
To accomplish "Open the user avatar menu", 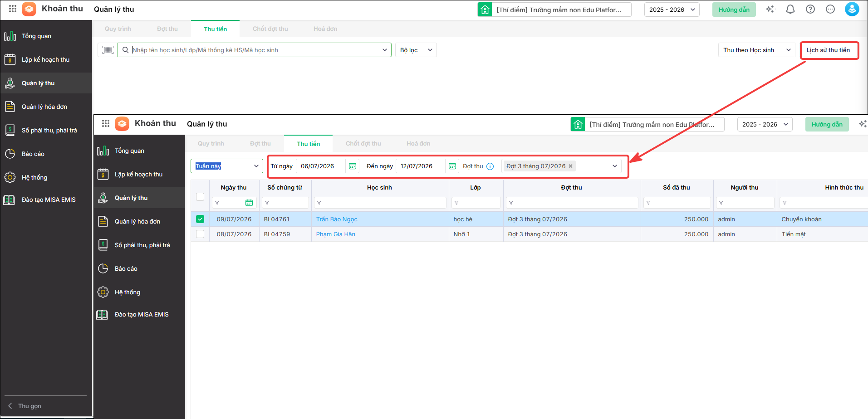I will click(x=852, y=9).
